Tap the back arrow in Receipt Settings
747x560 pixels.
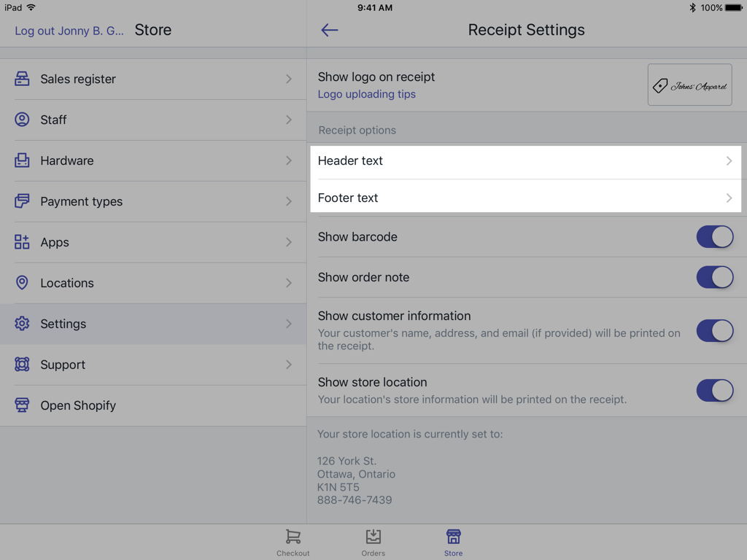click(330, 30)
